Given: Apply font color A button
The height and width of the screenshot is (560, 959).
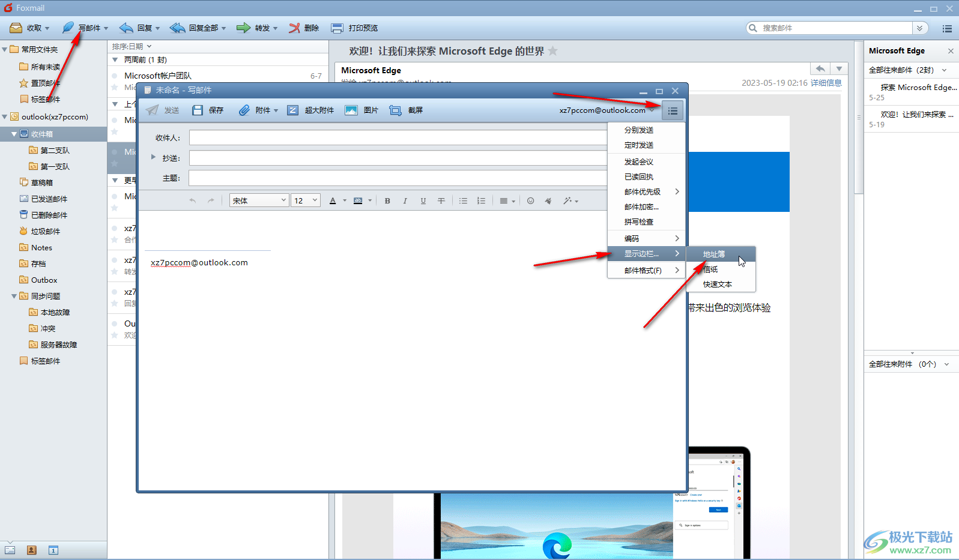Looking at the screenshot, I should pyautogui.click(x=333, y=201).
